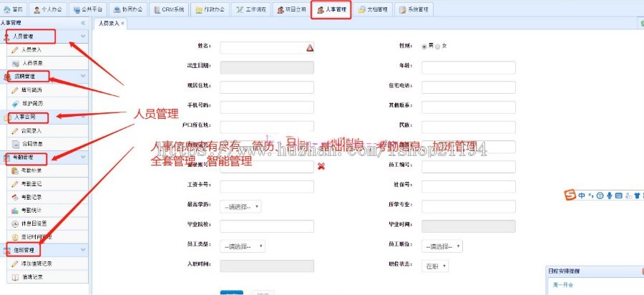Click the clock icon beside 登记时间管理
This screenshot has height=295, width=644.
pos(15,237)
